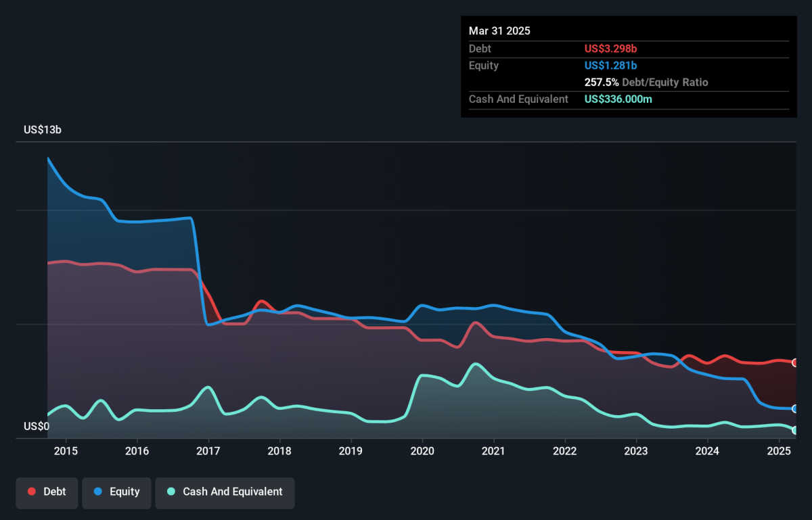The height and width of the screenshot is (520, 812).
Task: Click the red Debt endpoint marker
Action: (x=795, y=363)
